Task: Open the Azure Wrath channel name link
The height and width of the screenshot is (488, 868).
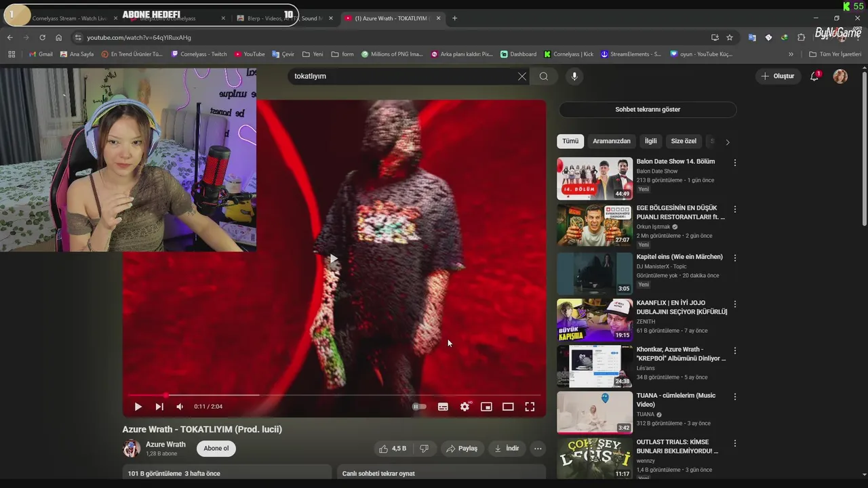Action: click(x=165, y=445)
